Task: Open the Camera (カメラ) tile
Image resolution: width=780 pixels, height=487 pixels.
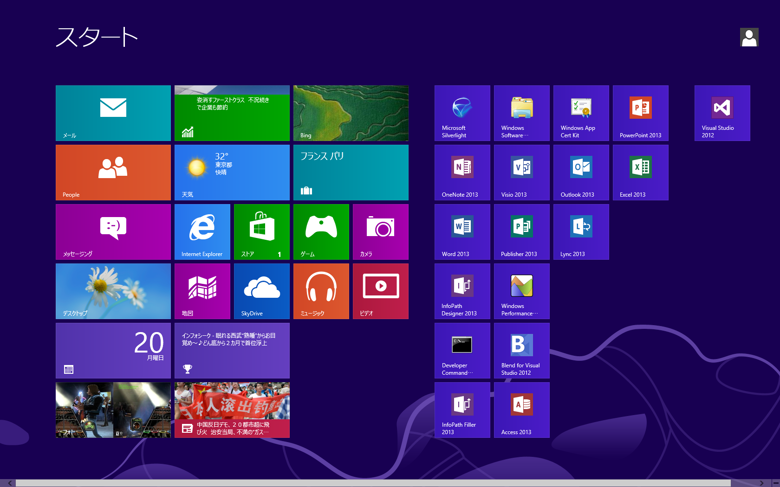Action: (381, 232)
